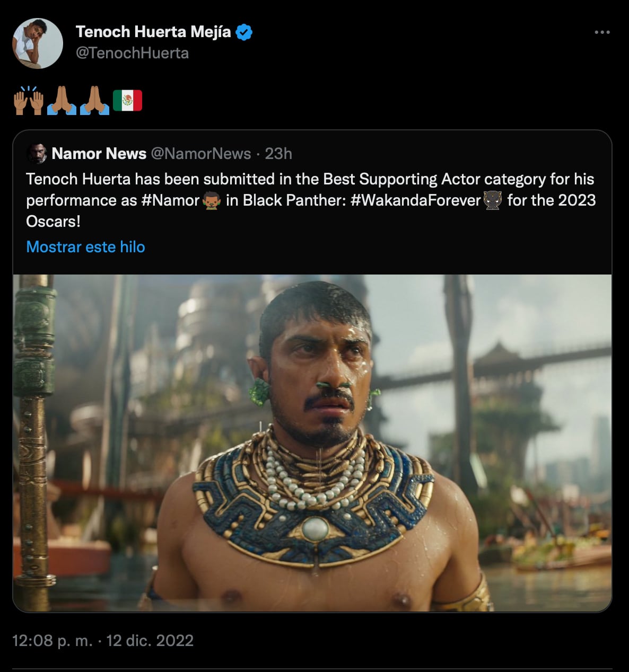Open the Namor News small avatar
The image size is (629, 672).
[x=37, y=154]
